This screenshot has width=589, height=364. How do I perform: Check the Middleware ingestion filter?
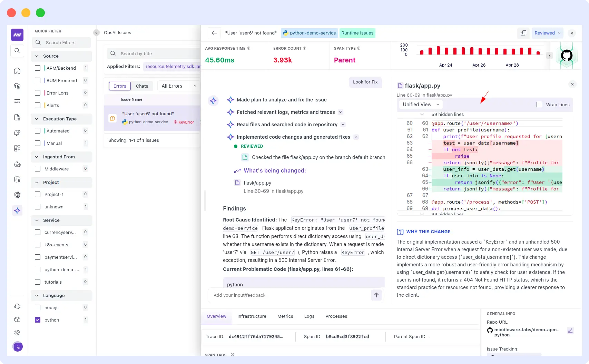38,169
